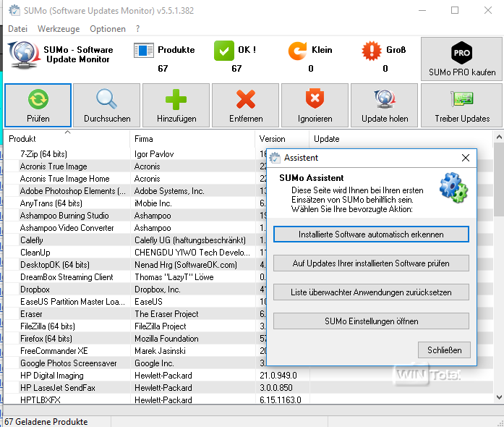
Task: Click the red X Entfernen icon
Action: click(246, 99)
